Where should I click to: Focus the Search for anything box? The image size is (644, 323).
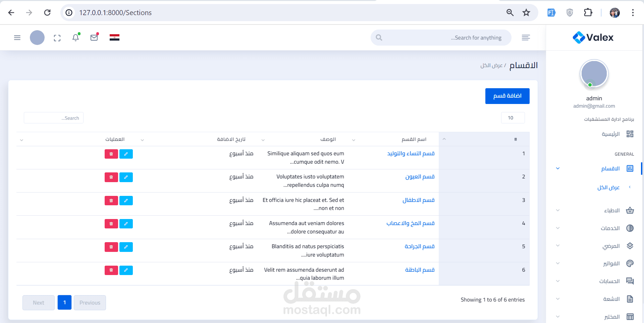click(441, 38)
